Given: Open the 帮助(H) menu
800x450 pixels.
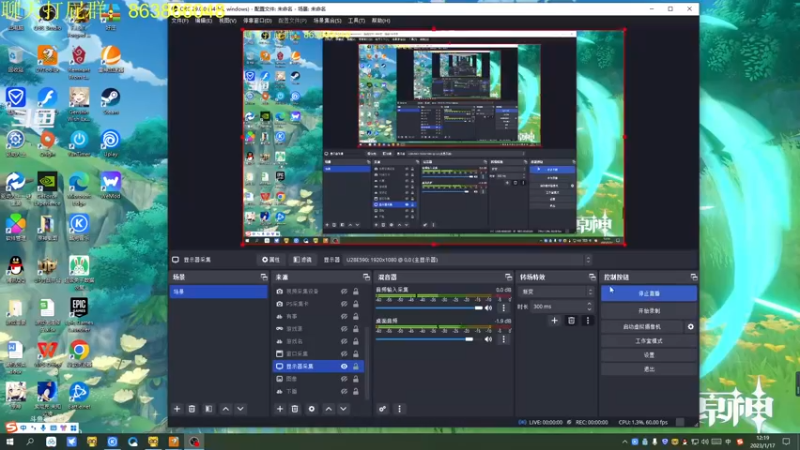Looking at the screenshot, I should coord(381,20).
